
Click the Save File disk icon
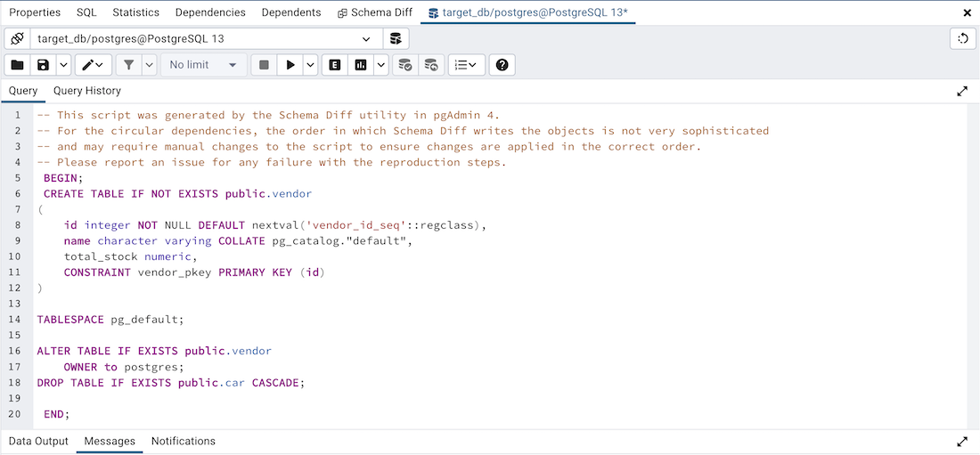point(42,65)
